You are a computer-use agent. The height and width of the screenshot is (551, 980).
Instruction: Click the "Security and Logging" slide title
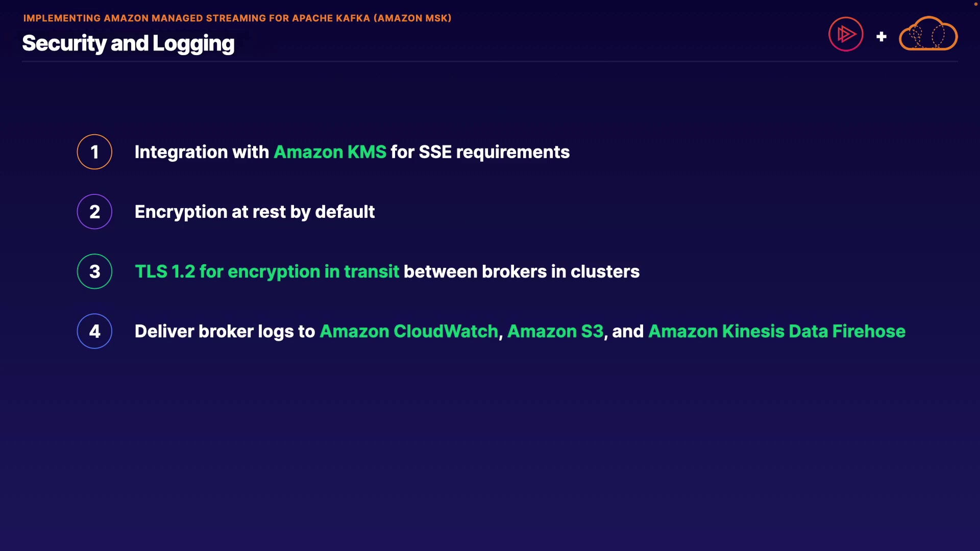[128, 44]
